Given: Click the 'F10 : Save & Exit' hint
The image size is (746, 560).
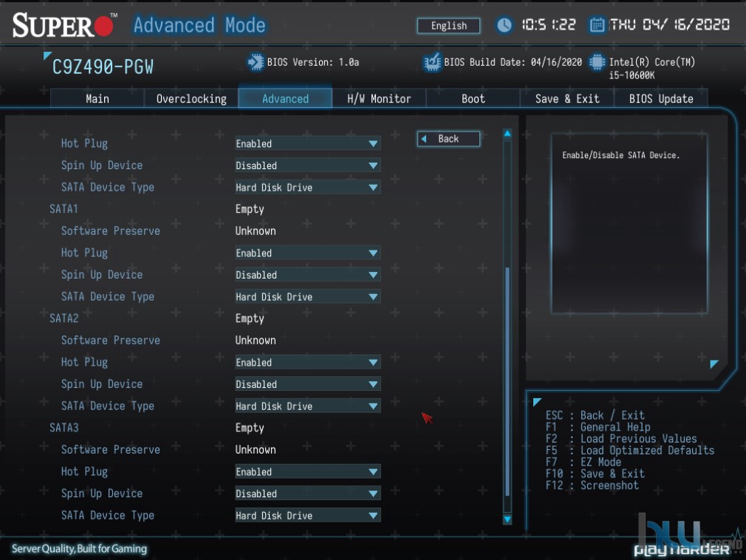Looking at the screenshot, I should 595,474.
